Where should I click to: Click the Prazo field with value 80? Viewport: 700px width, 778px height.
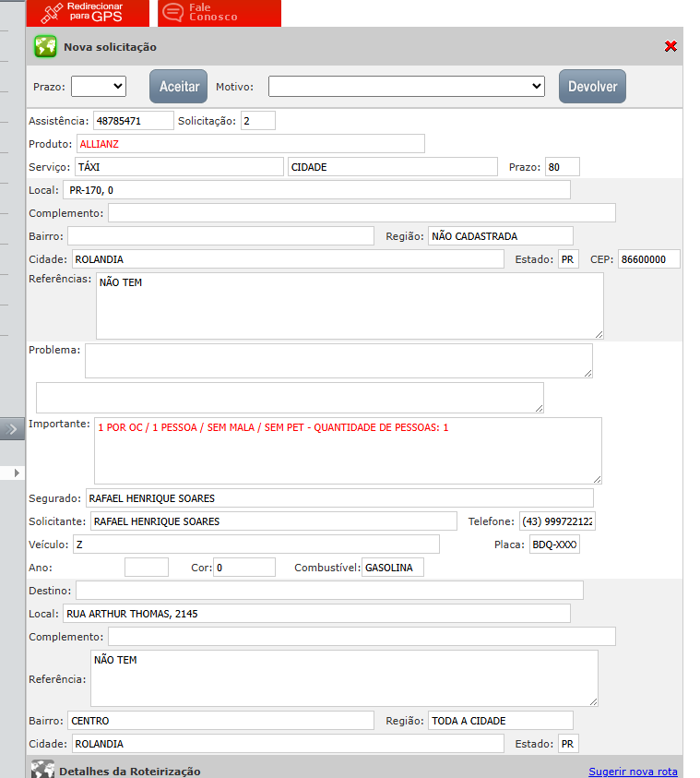click(x=563, y=167)
